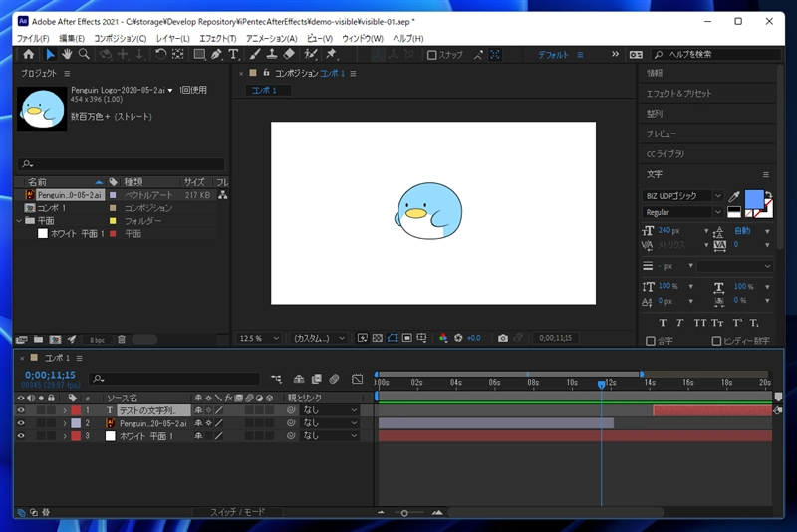Select the Selection (arrow) tool
797x532 pixels.
click(x=50, y=54)
